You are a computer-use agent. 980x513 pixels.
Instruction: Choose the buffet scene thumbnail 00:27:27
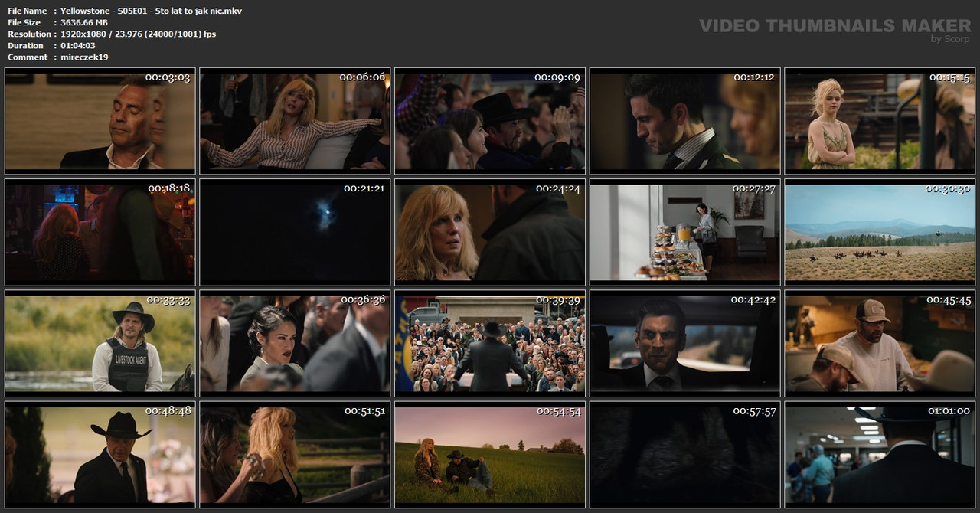coord(685,232)
